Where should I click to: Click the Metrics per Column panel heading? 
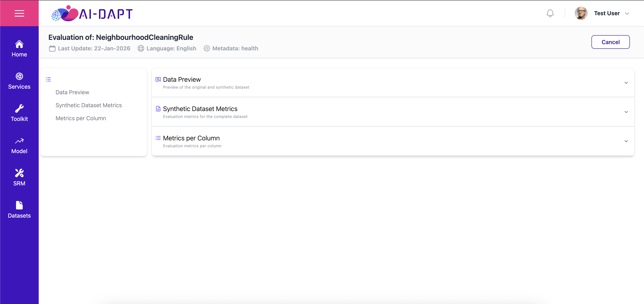click(191, 138)
